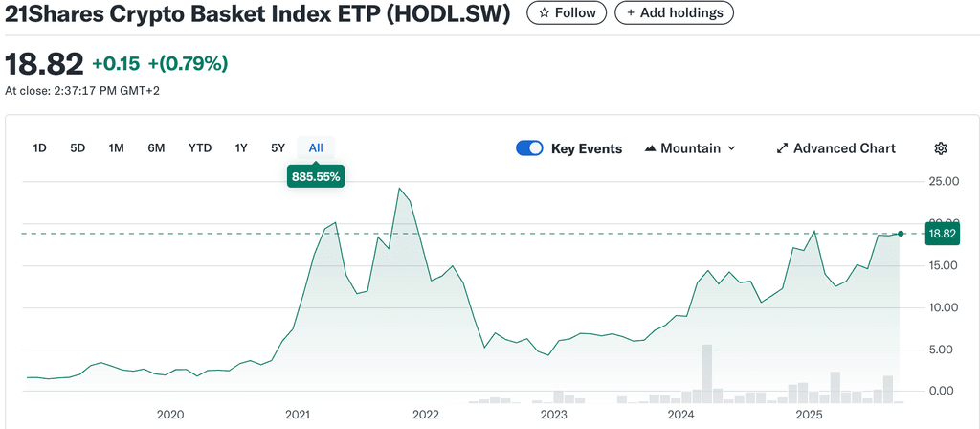Image resolution: width=980 pixels, height=429 pixels.
Task: Click the star icon in Follow button
Action: coord(544,12)
